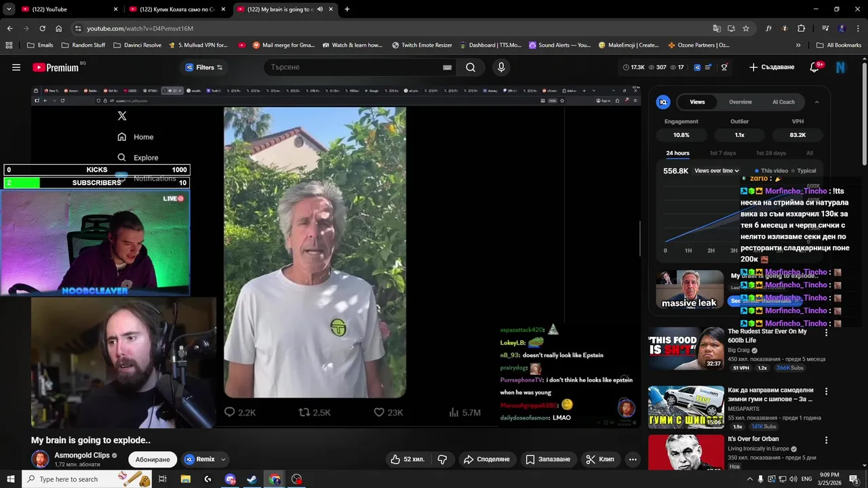The width and height of the screenshot is (868, 488).
Task: Click the Създаване create button
Action: click(x=772, y=67)
